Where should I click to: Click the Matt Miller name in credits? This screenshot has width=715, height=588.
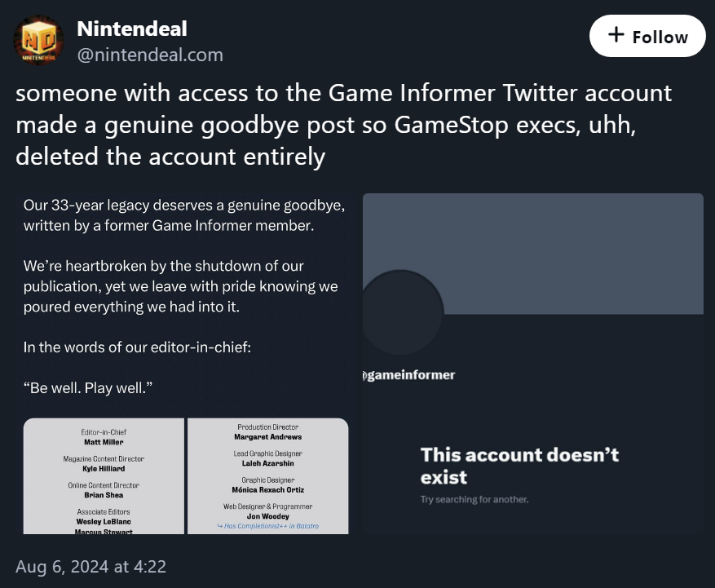104,442
